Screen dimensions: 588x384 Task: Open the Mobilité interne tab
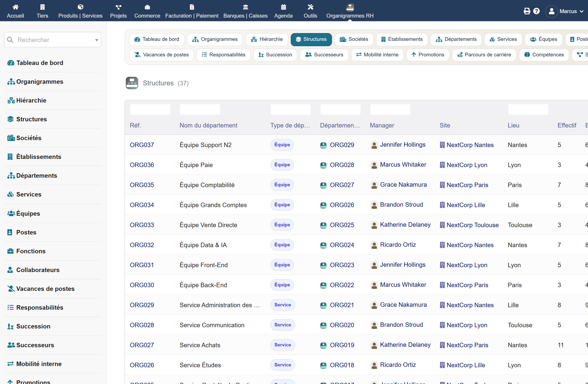(x=377, y=55)
